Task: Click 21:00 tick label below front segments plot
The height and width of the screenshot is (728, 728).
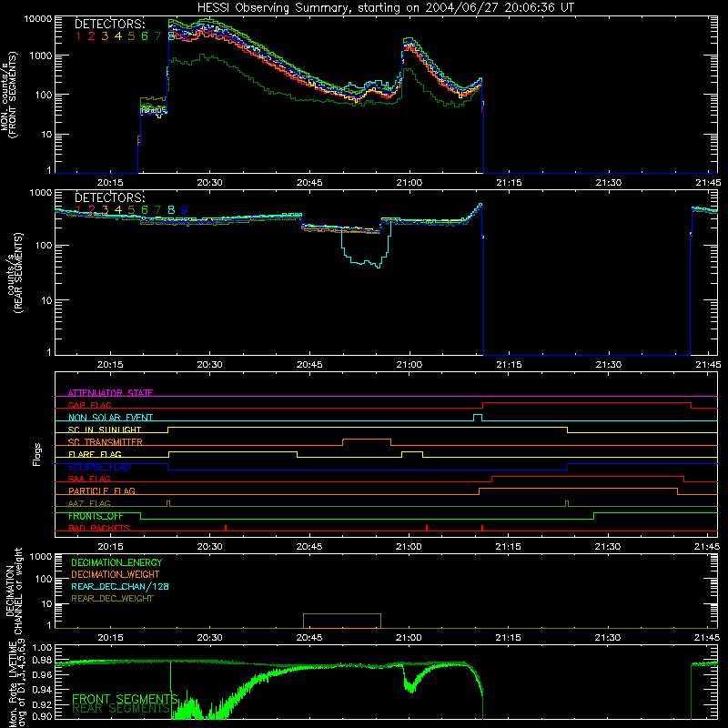Action: tap(409, 183)
